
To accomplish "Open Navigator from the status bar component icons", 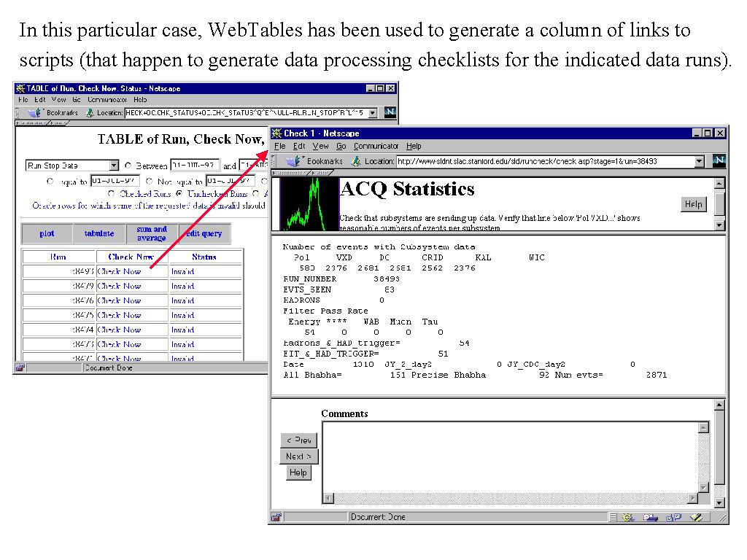I will point(627,517).
